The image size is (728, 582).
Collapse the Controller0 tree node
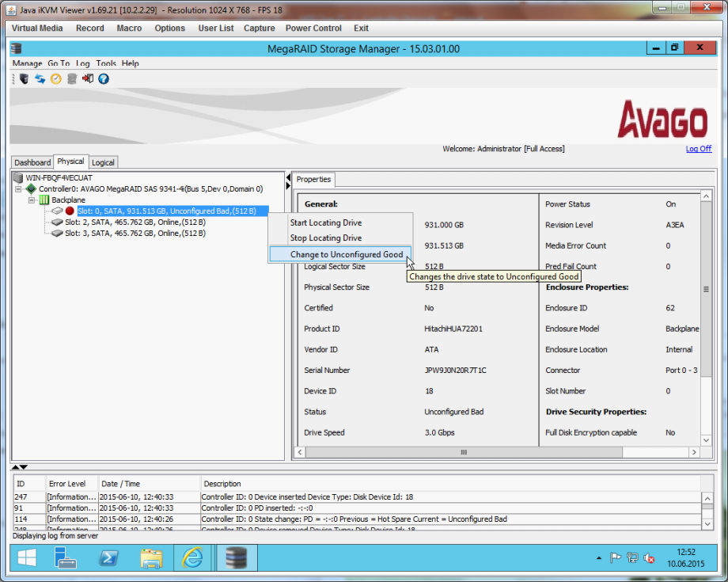click(18, 189)
